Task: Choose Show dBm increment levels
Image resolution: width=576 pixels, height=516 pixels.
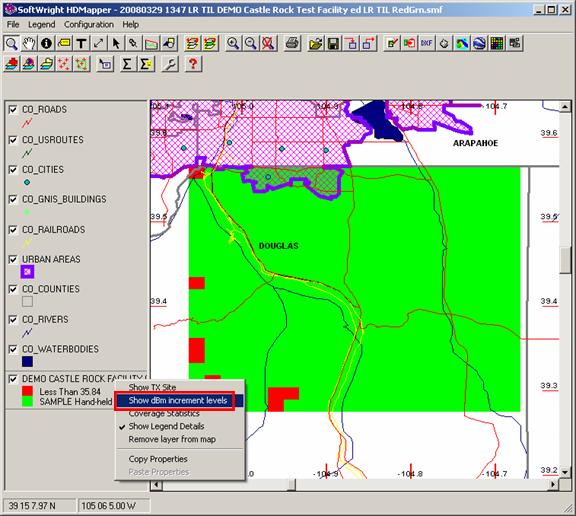Action: coord(178,400)
